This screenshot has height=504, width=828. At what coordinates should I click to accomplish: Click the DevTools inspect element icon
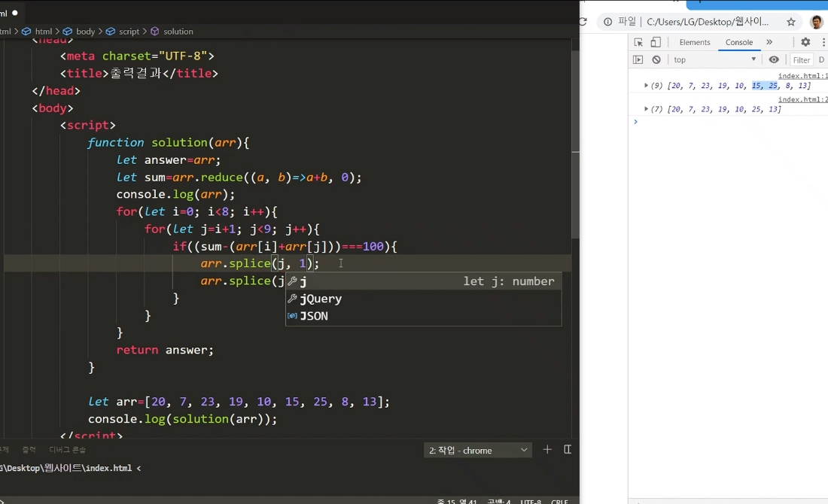tap(638, 42)
